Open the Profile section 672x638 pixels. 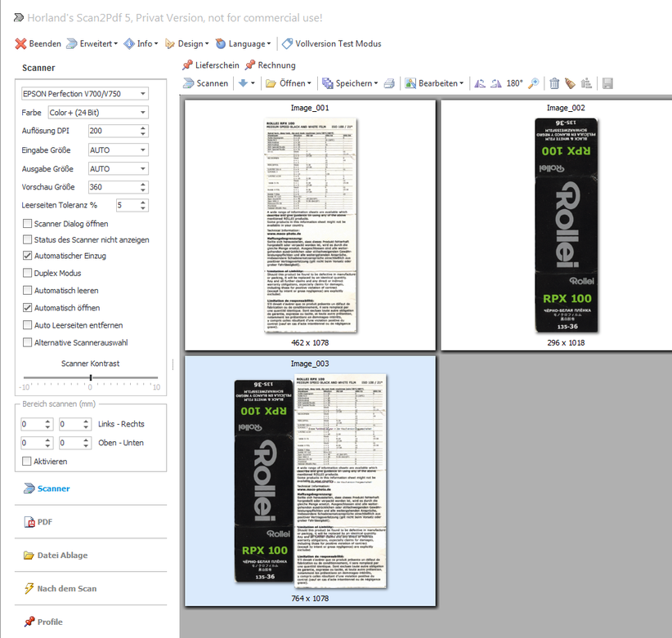coord(43,622)
